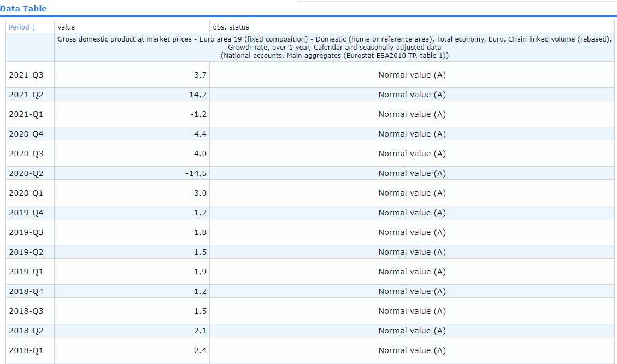617x364 pixels.
Task: Select the value column header
Action: click(x=66, y=27)
